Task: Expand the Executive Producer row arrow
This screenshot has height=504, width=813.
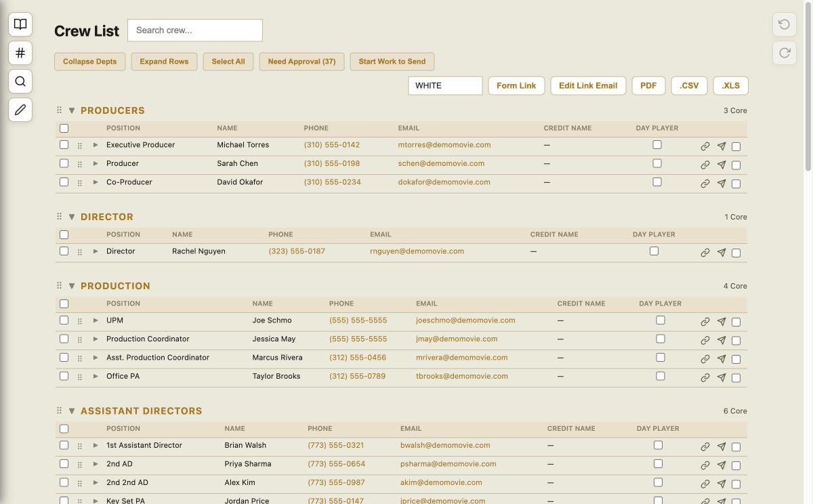Action: [x=96, y=145]
